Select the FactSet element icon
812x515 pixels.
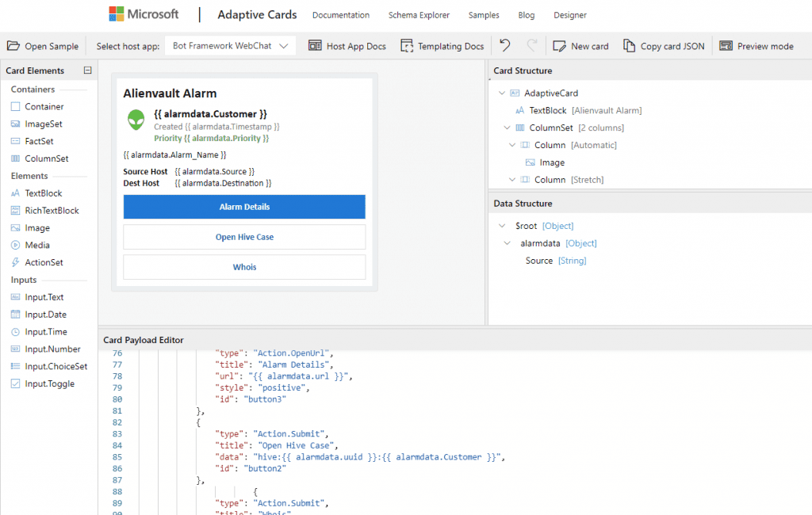[x=16, y=141]
